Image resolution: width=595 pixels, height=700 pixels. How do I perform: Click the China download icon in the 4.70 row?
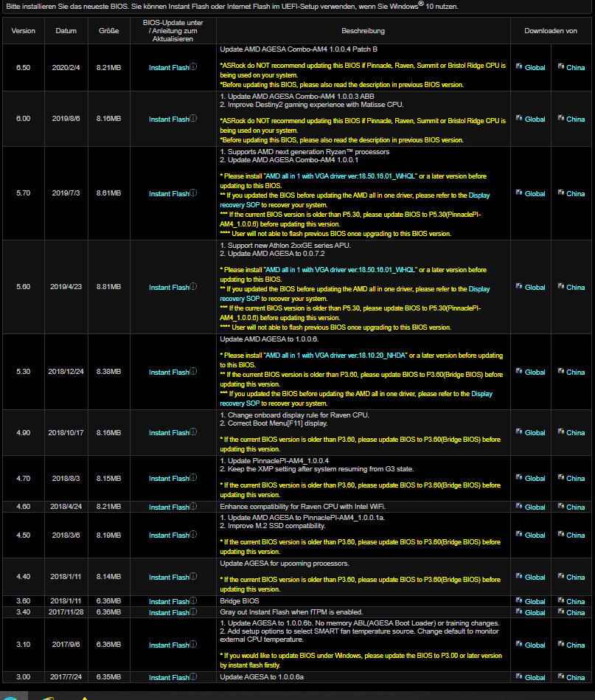click(x=560, y=478)
